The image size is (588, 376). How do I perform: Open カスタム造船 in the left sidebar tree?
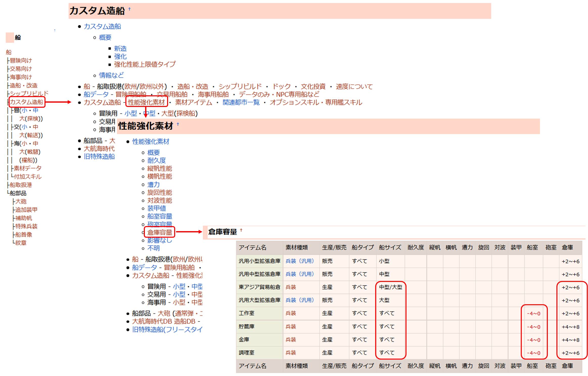[26, 102]
